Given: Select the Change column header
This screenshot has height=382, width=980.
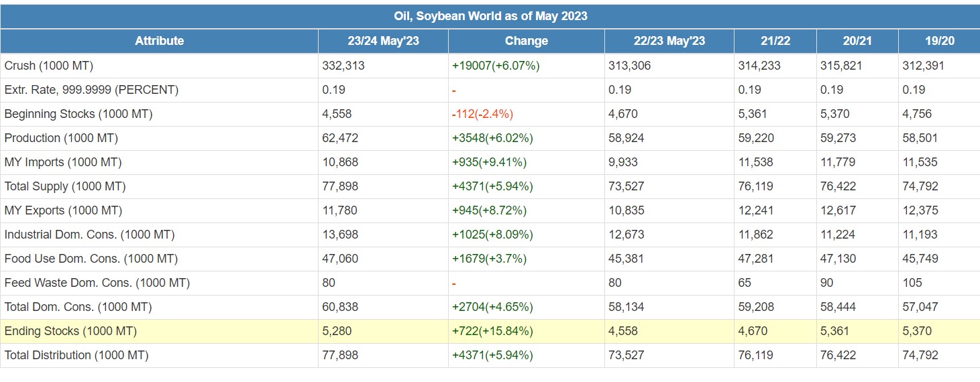Looking at the screenshot, I should pos(526,41).
